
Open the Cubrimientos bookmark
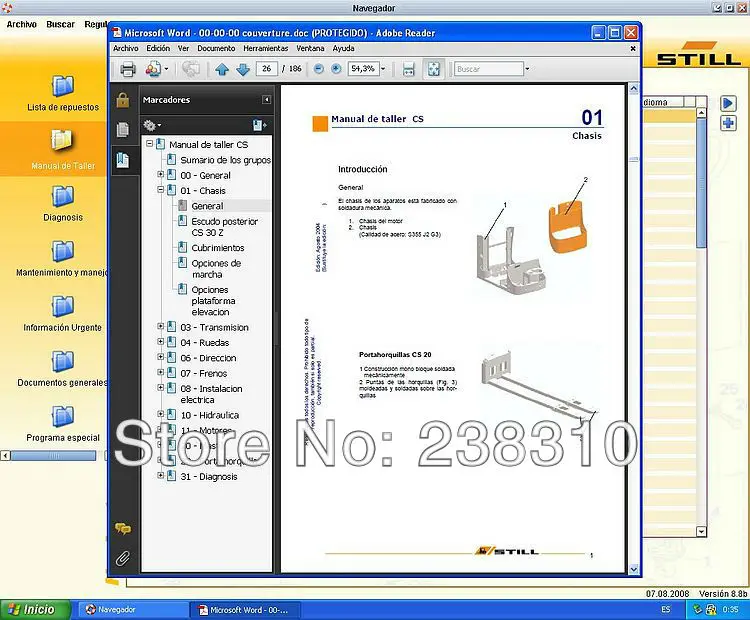tap(218, 248)
